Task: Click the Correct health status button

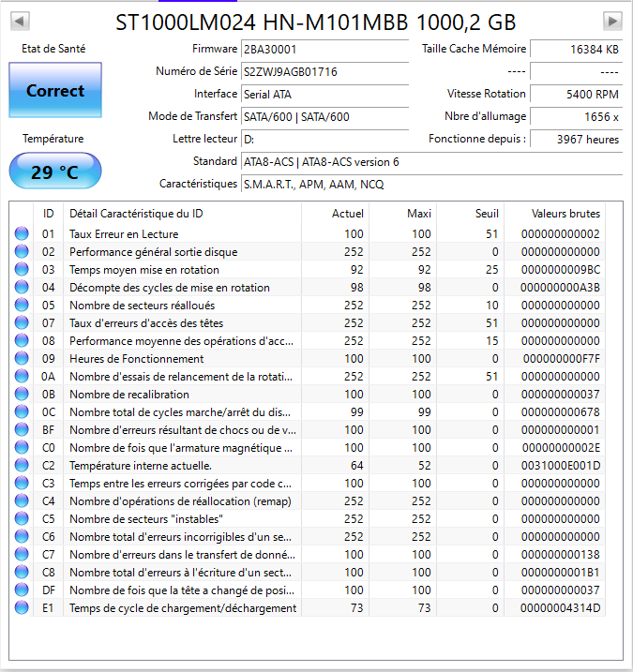Action: pos(55,90)
